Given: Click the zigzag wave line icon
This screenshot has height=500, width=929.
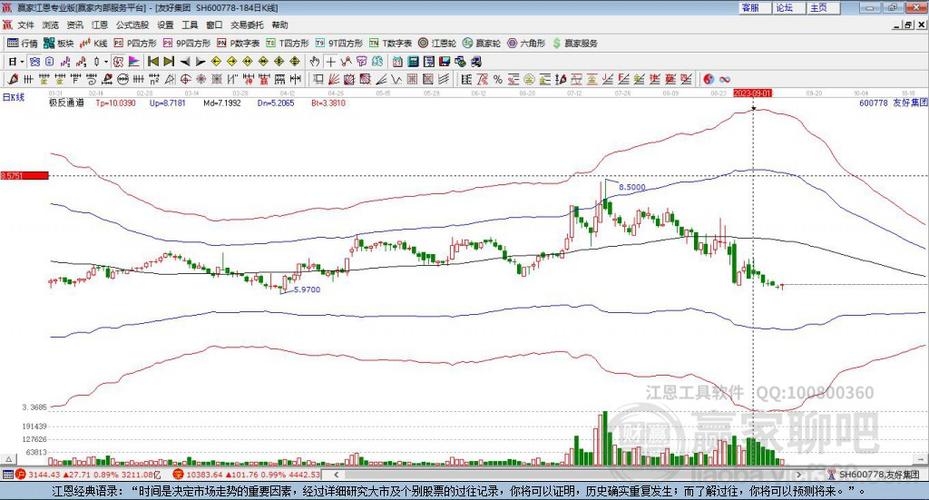Looking at the screenshot, I should (396, 79).
